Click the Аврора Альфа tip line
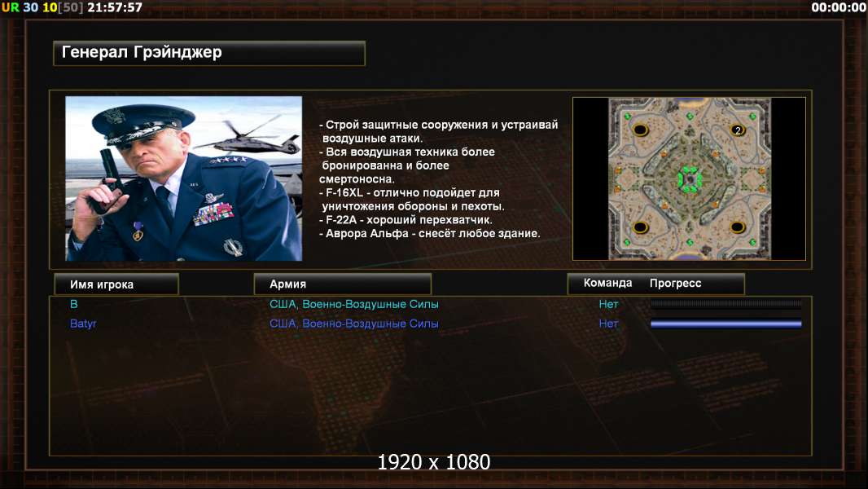Viewport: 868px width, 489px height. 430,233
